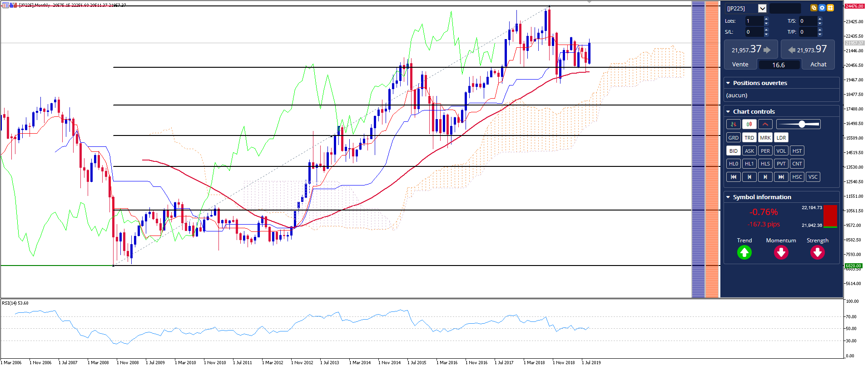Collapse the Symbol information section

click(x=728, y=197)
